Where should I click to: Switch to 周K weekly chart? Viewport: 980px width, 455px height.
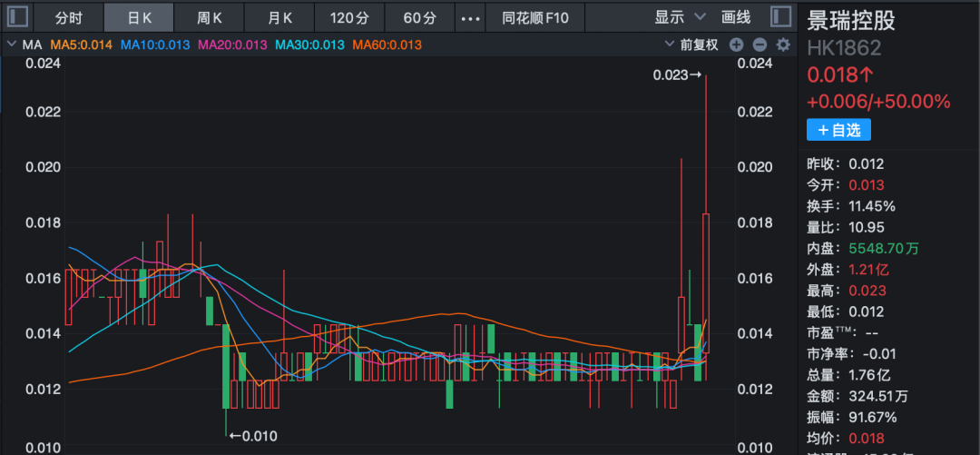click(210, 17)
